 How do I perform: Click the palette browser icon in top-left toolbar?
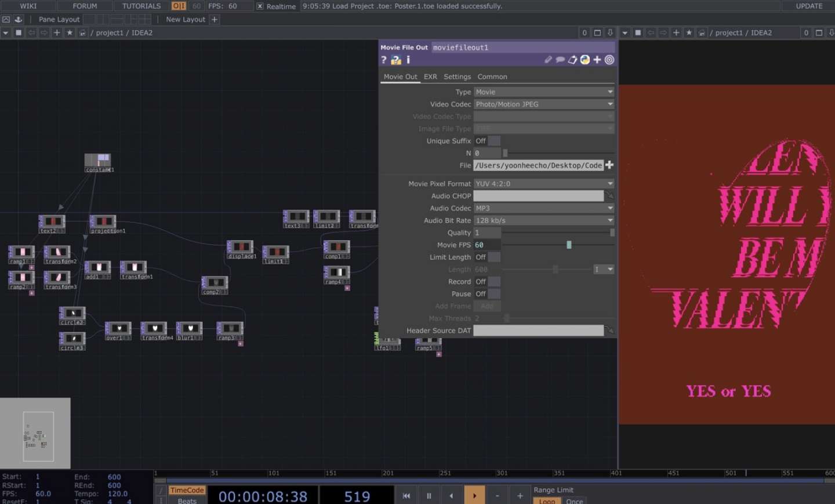(6, 19)
